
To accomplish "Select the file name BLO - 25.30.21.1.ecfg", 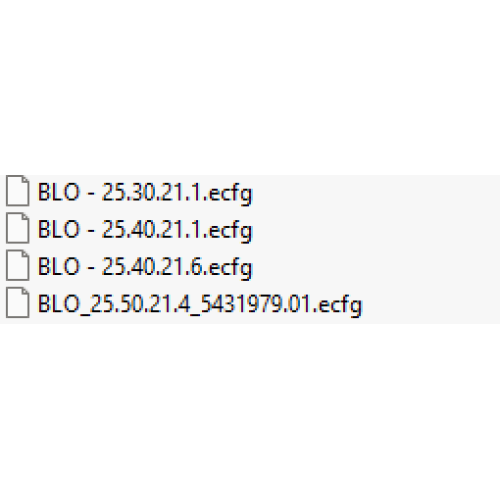I will tap(145, 193).
